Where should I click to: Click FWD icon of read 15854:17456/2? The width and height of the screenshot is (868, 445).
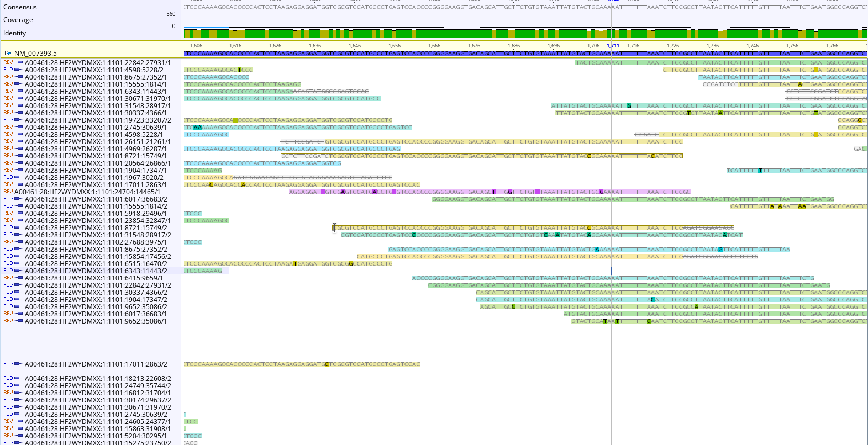[x=8, y=256]
